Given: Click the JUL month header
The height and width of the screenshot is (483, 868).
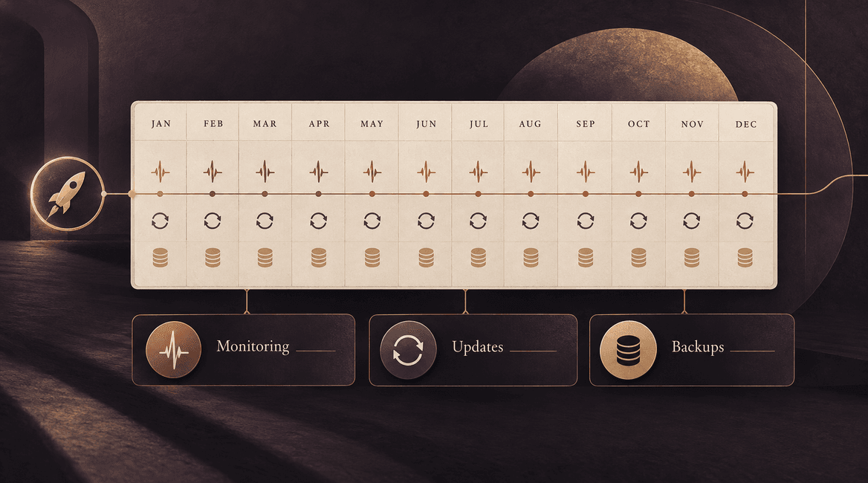Looking at the screenshot, I should 479,124.
